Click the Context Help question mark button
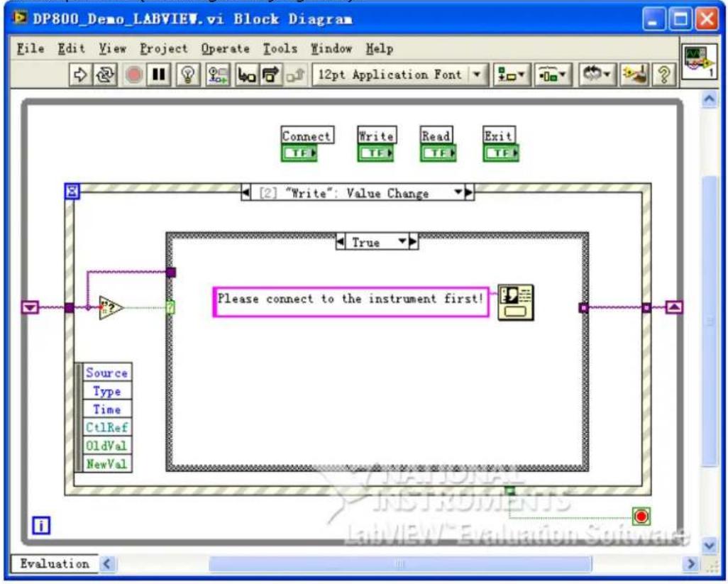Screen dimensions: 728x584 coord(664,75)
